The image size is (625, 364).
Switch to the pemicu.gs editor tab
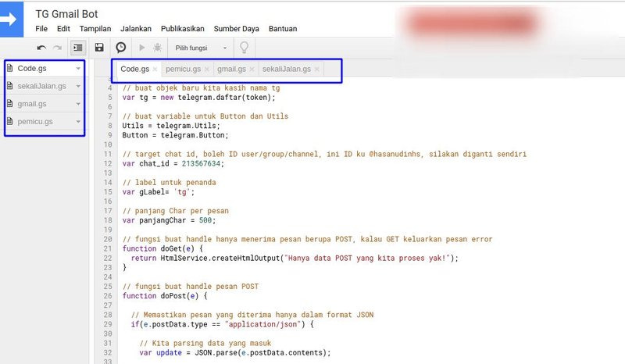pyautogui.click(x=183, y=70)
